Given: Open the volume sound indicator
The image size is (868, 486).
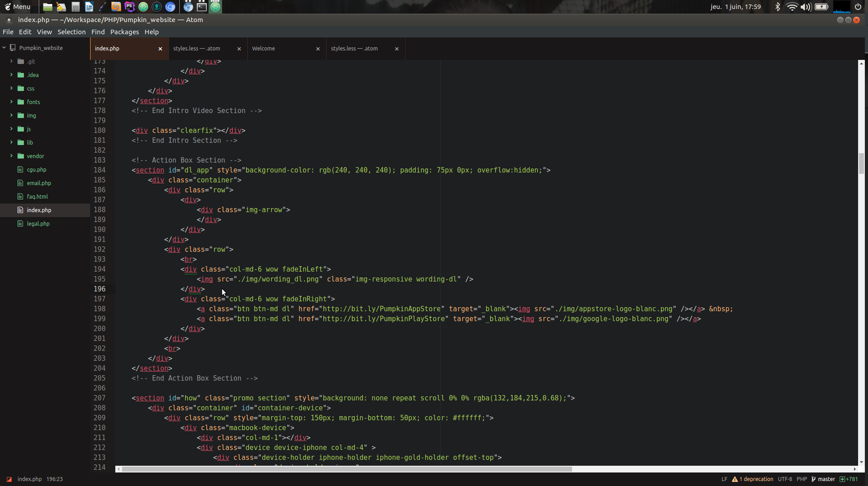Looking at the screenshot, I should tap(806, 7).
